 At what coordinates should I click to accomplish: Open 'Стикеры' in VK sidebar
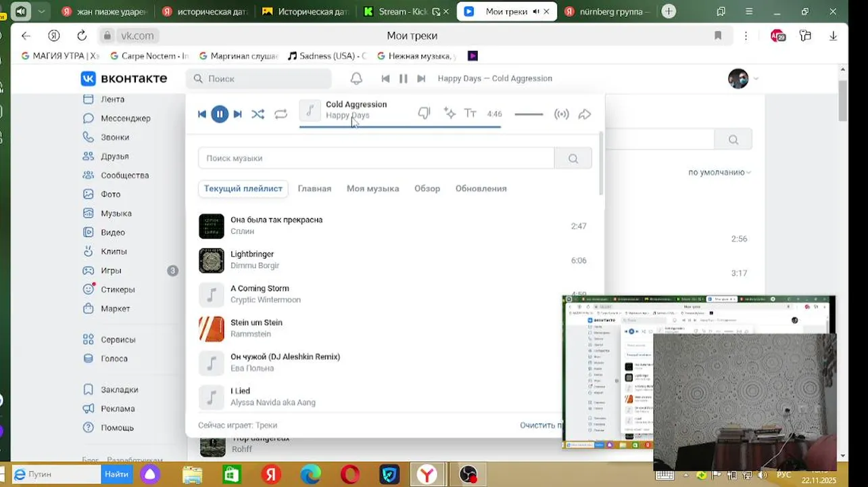[x=118, y=289]
